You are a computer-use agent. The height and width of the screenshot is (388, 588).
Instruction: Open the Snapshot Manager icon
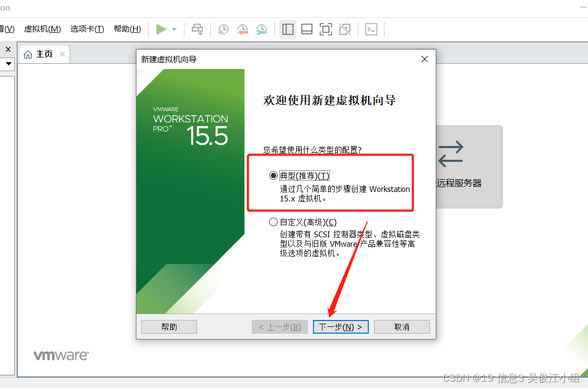coord(262,30)
